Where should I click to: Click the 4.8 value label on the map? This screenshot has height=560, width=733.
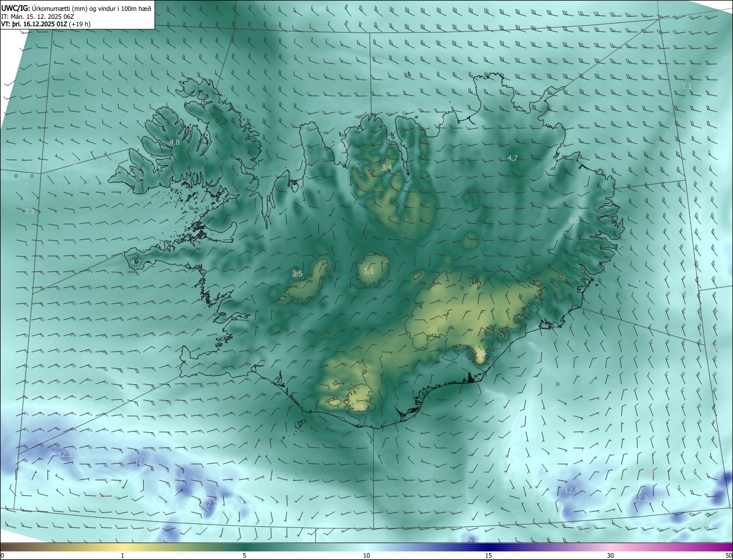tap(175, 142)
